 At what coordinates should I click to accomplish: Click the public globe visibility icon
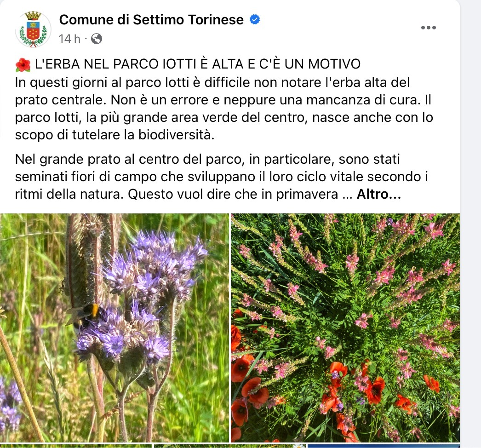(x=97, y=39)
